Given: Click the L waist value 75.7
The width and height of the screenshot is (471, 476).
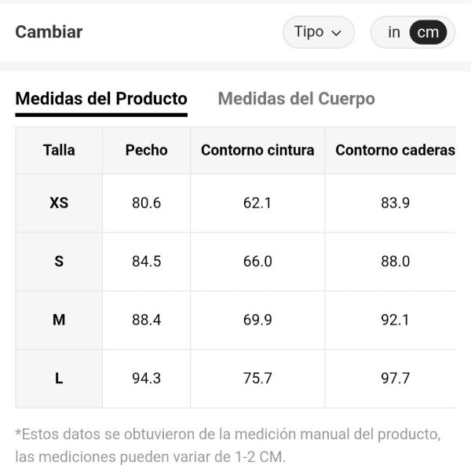Looking at the screenshot, I should (x=257, y=379).
